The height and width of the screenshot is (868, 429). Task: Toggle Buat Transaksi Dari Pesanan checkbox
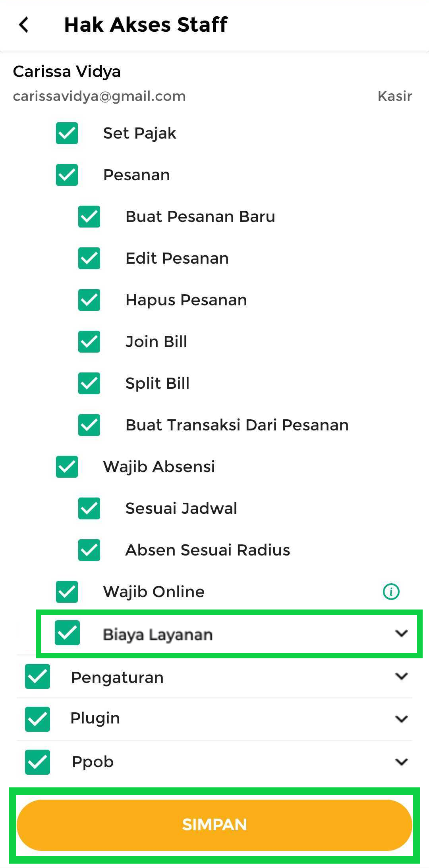click(x=89, y=425)
